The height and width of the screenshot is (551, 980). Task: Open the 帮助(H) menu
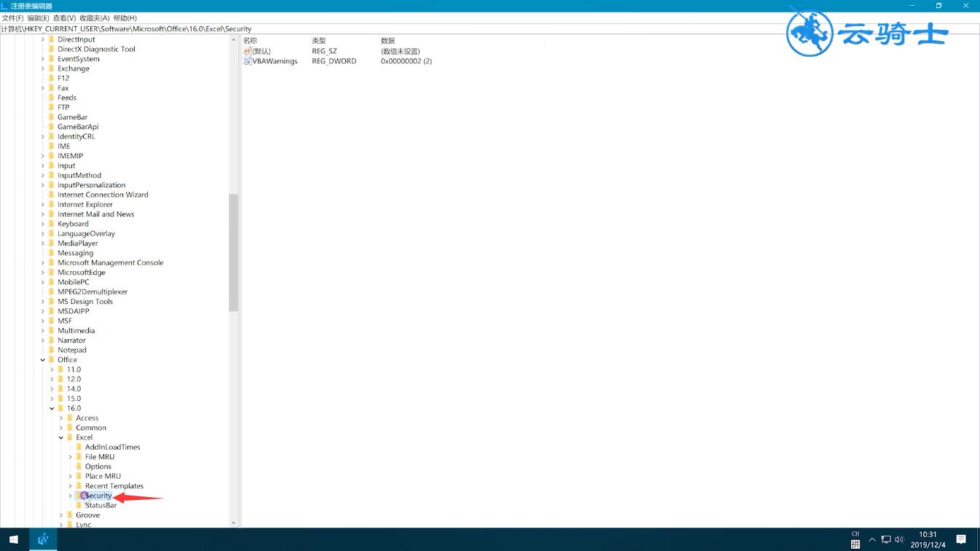pos(125,18)
